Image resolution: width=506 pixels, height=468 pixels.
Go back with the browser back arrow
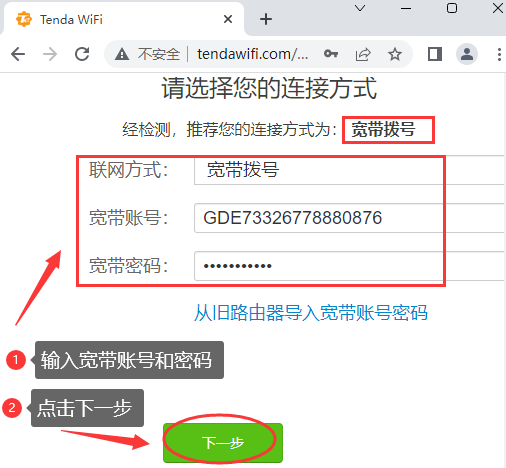click(x=18, y=54)
